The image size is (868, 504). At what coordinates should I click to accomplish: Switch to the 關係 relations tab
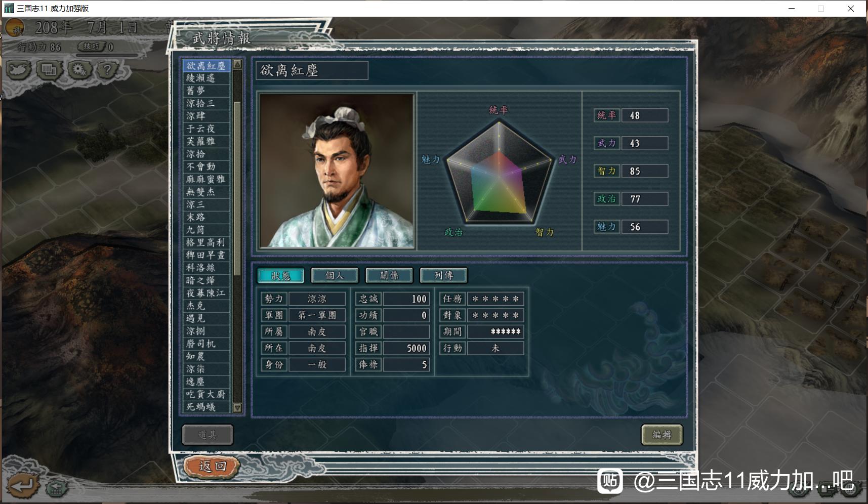[x=389, y=275]
